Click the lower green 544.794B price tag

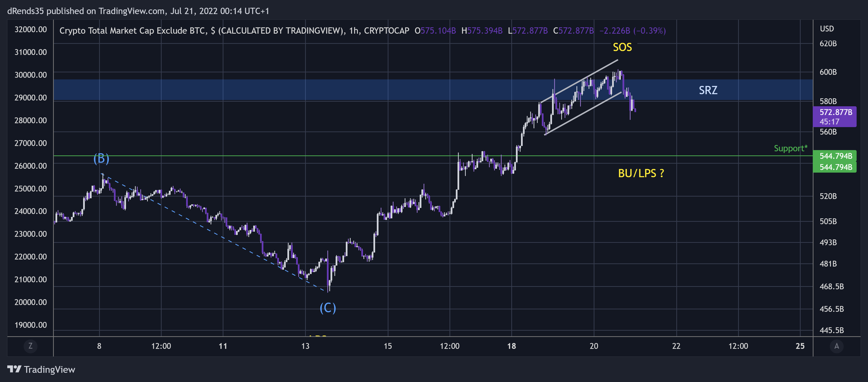[835, 167]
